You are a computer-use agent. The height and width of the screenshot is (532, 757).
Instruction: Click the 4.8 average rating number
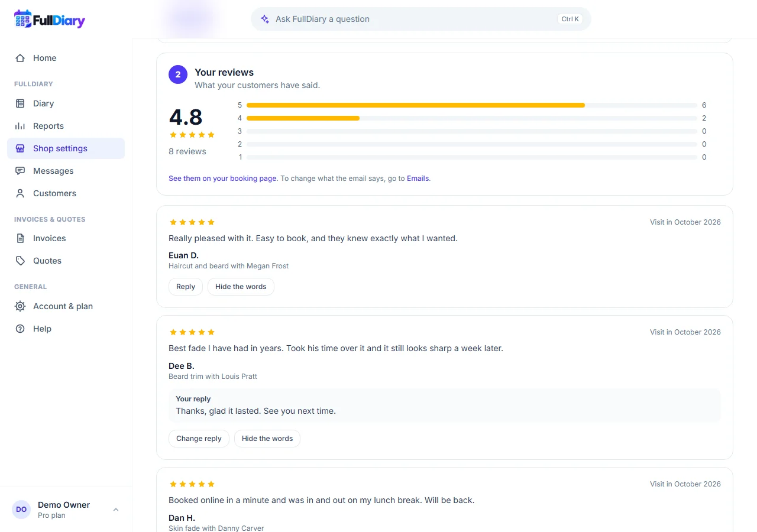click(x=186, y=116)
